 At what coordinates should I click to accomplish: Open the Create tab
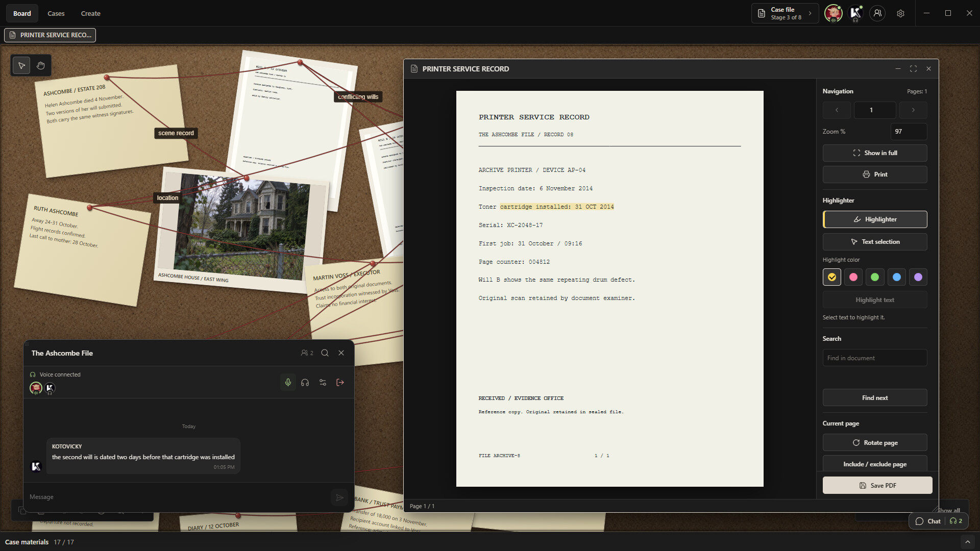[x=90, y=13]
